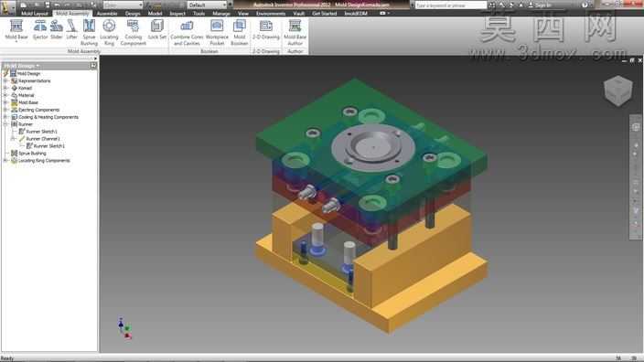Open the Cooling Component tool

point(133,32)
